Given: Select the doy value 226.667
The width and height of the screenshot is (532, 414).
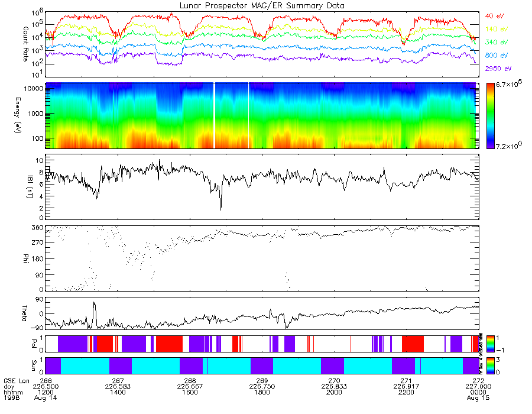Looking at the screenshot, I should coord(190,387).
